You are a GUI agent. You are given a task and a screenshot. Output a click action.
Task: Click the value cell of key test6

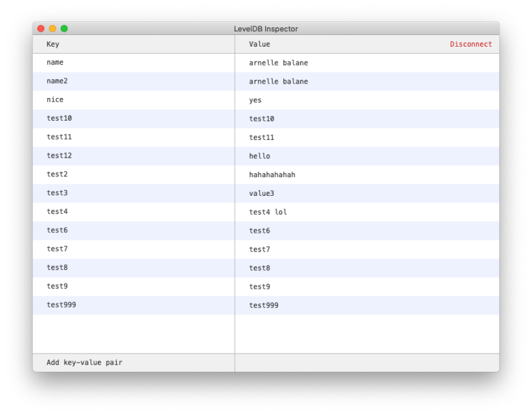367,231
